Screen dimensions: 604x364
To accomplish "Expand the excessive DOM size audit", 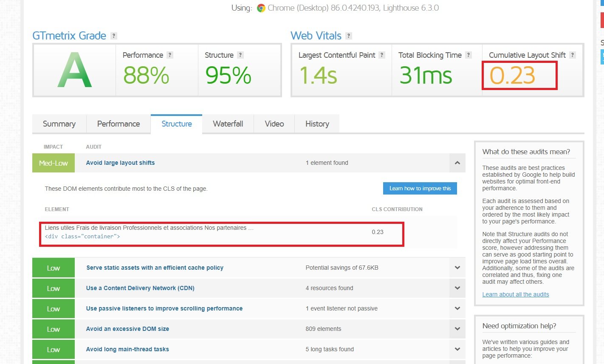I will coord(457,329).
